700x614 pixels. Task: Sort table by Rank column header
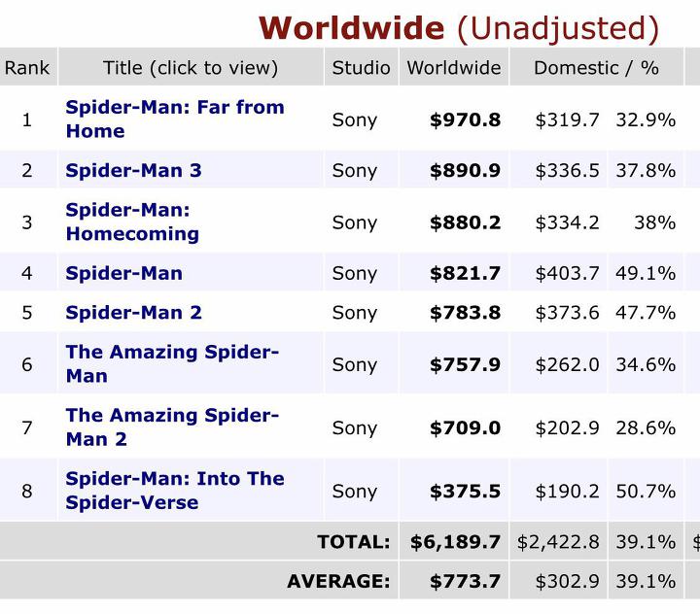pos(26,67)
